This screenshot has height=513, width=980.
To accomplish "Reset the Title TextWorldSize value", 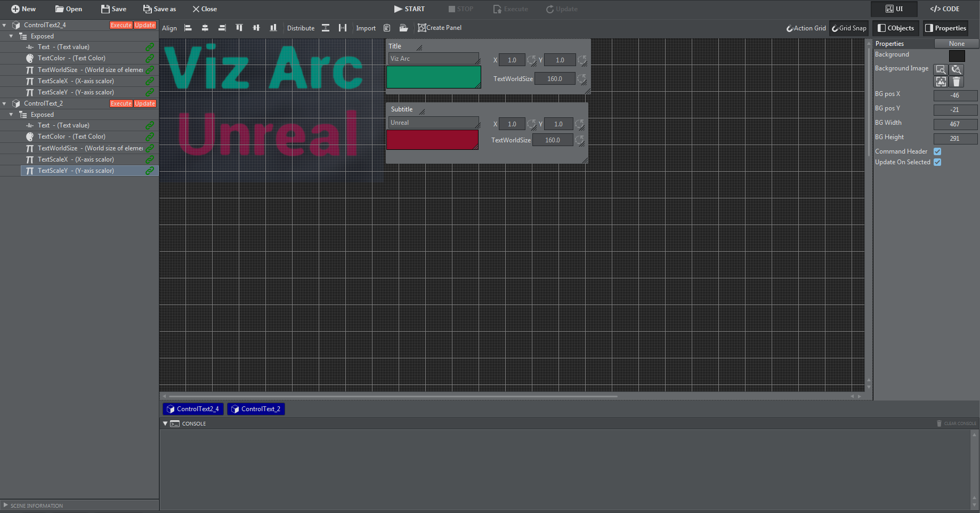I will 582,79.
